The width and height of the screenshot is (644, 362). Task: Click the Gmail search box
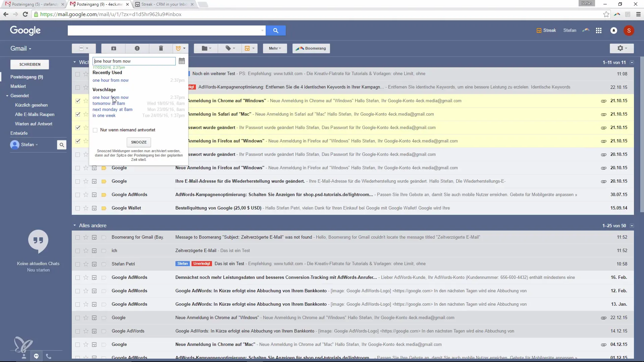[164, 31]
